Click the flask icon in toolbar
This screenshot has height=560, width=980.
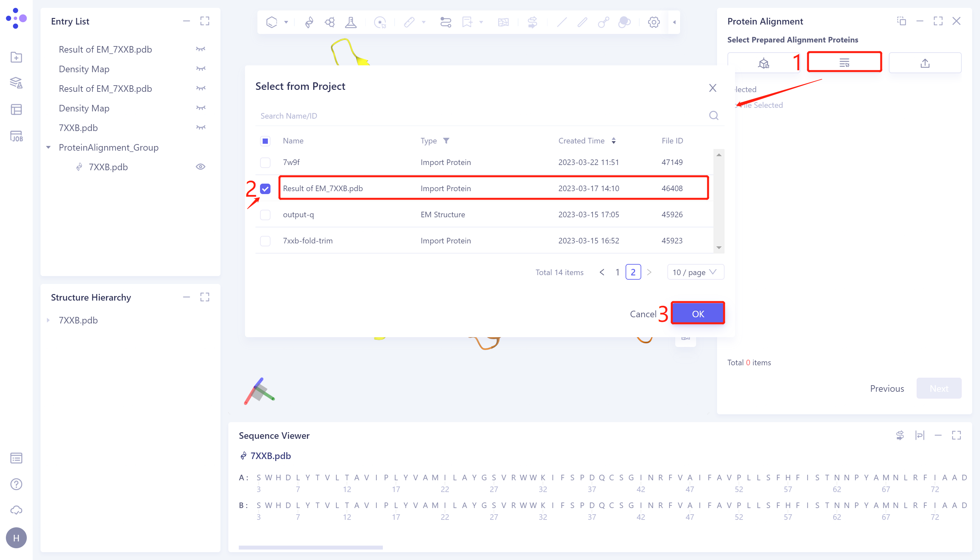tap(350, 22)
